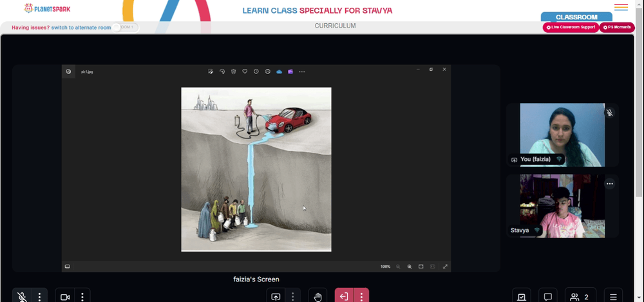Click the share screen button
Viewport: 644px width, 302px height.
pyautogui.click(x=276, y=297)
